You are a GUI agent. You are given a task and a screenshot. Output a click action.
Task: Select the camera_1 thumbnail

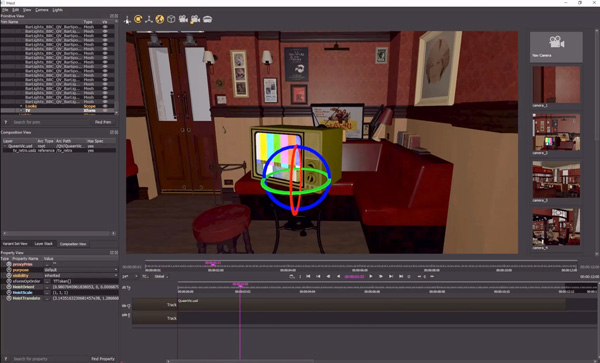pos(556,85)
